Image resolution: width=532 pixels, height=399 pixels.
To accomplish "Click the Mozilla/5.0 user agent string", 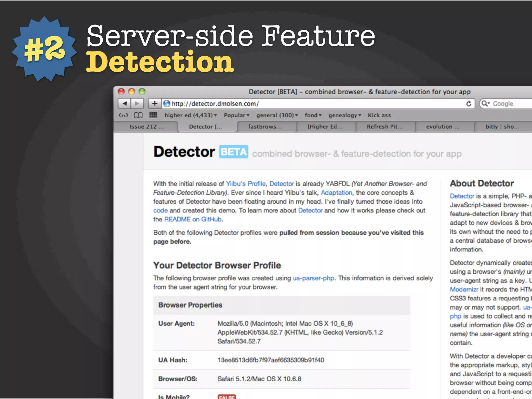I will 300,332.
